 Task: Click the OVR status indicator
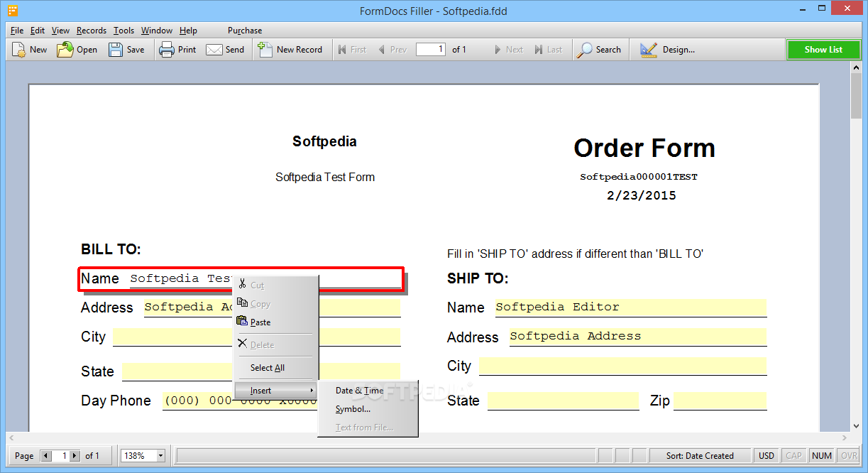849,456
